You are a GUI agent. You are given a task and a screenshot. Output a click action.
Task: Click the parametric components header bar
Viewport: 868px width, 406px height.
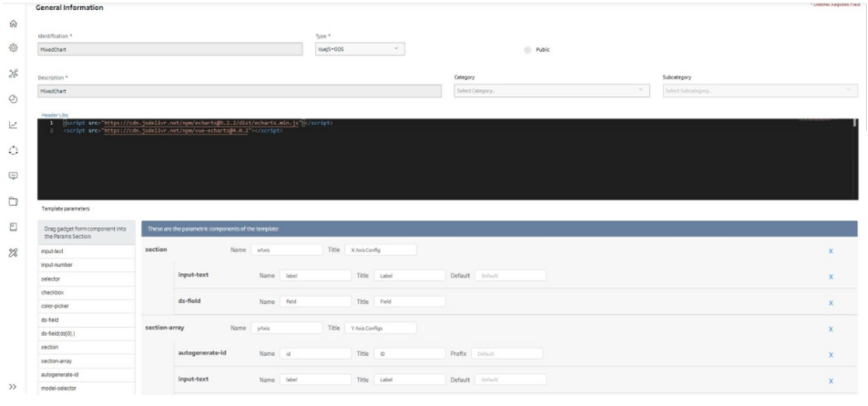pos(499,229)
